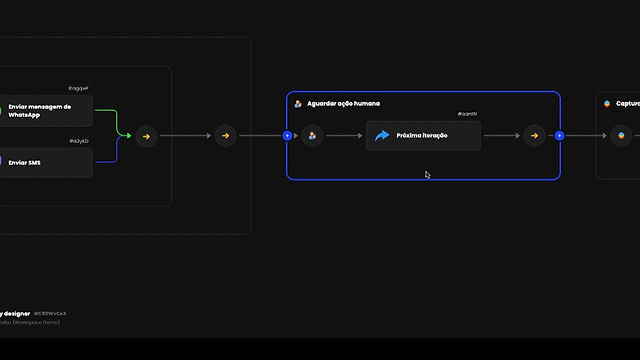Select the step ID label above Enviar mensagem de WhatsApp
The image size is (640, 360).
click(x=78, y=88)
